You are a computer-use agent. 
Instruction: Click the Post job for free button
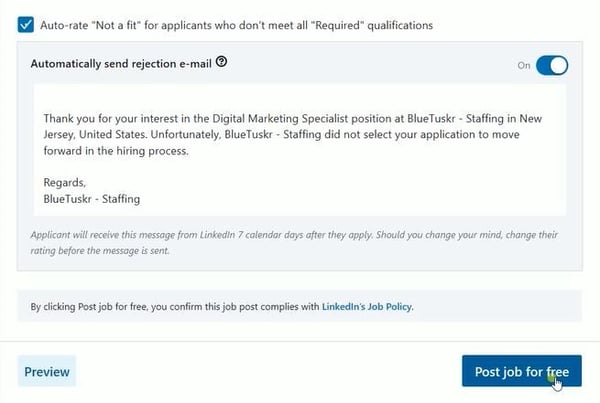coord(522,371)
